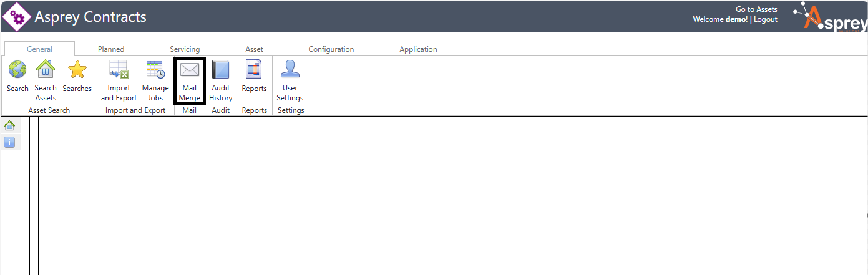The image size is (868, 275).
Task: Click the home icon in left sidebar
Action: (x=9, y=125)
